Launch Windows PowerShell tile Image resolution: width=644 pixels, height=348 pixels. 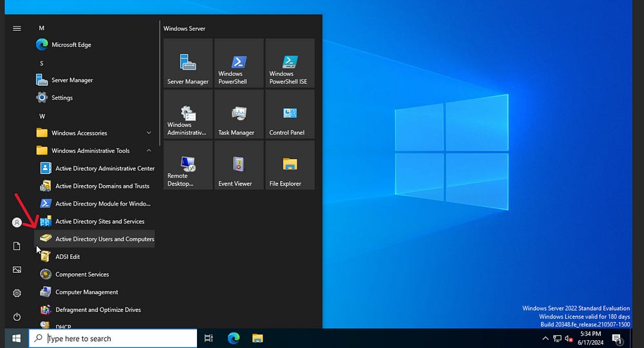pos(239,63)
